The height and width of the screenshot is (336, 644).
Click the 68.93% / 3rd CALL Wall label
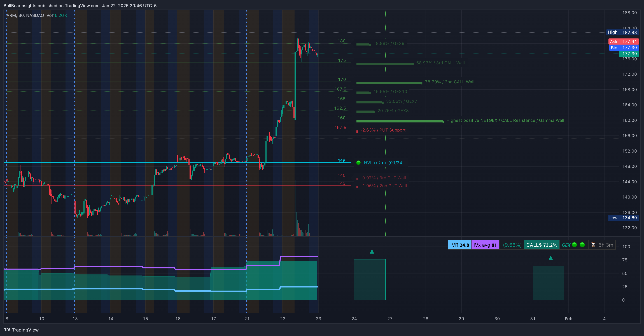pos(440,63)
